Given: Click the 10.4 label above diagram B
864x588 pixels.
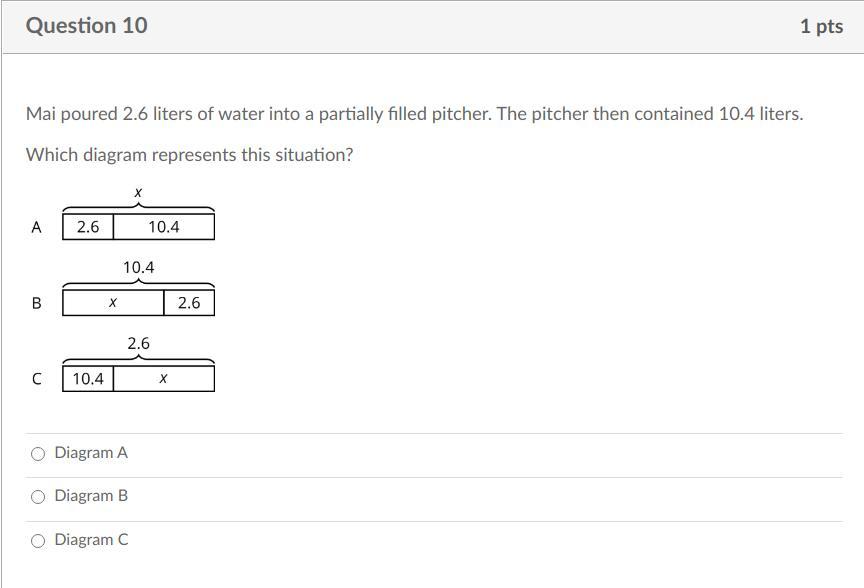Looking at the screenshot, I should (x=138, y=267).
